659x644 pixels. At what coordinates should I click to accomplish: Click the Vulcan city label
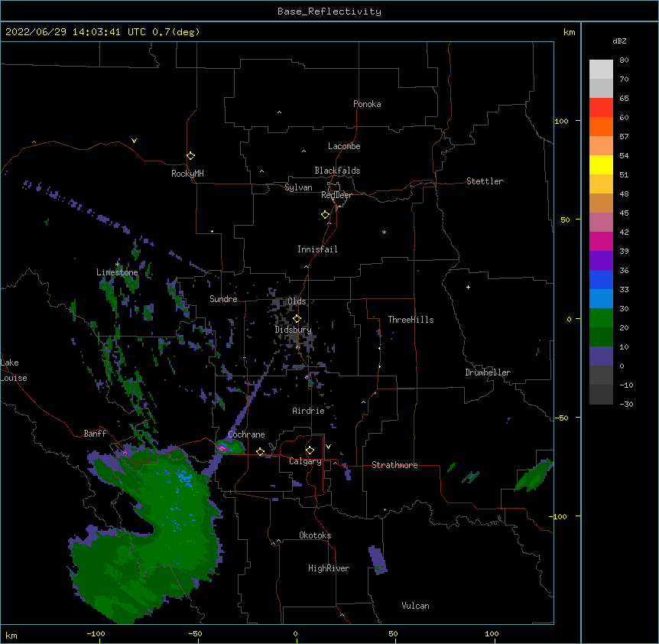415,606
